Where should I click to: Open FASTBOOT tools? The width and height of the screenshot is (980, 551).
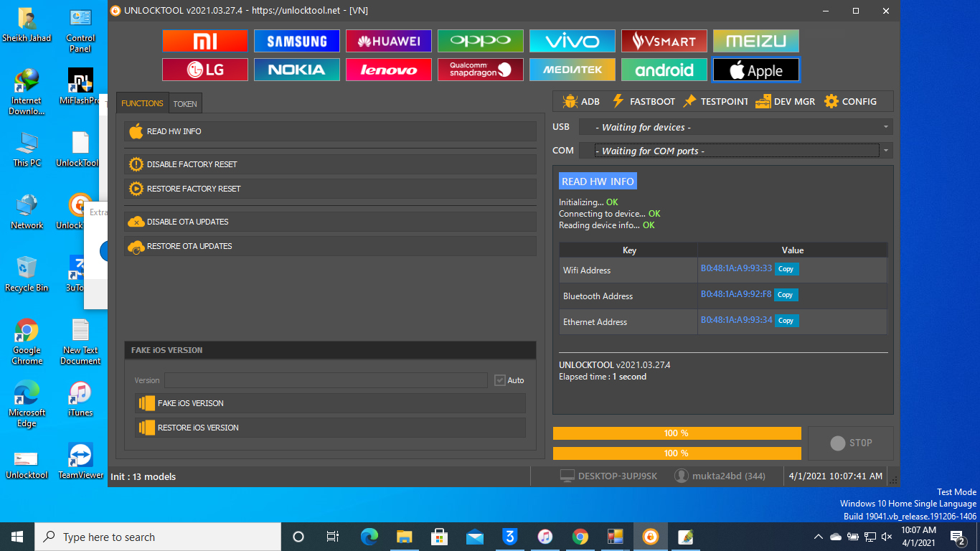(643, 101)
